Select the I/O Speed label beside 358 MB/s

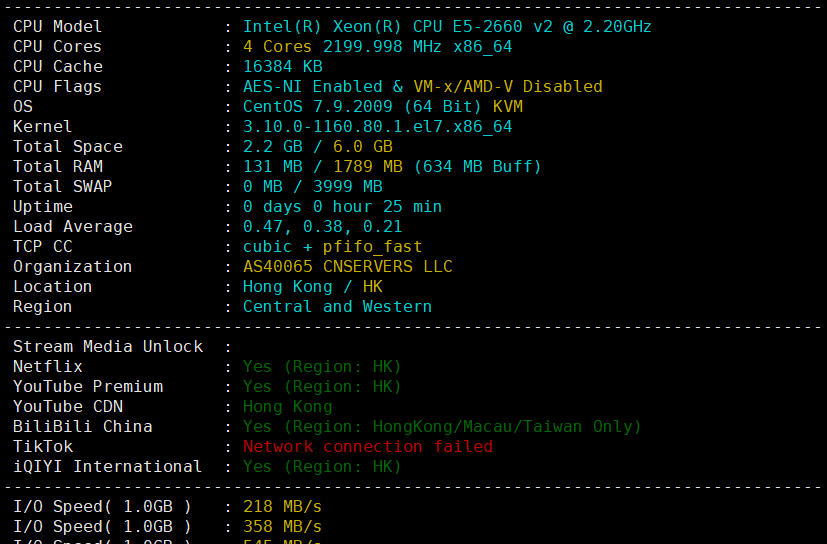point(102,527)
